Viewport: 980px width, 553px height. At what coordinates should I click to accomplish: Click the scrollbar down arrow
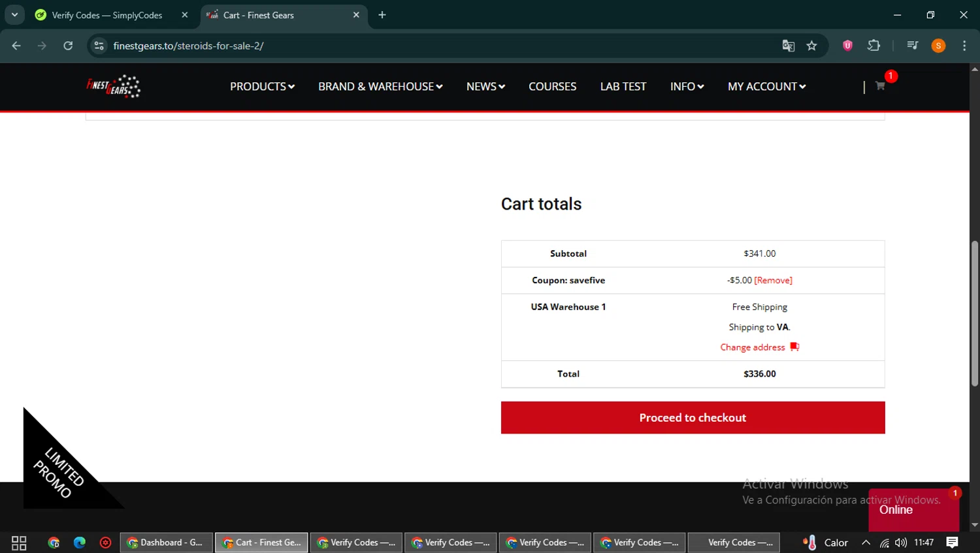(x=975, y=525)
